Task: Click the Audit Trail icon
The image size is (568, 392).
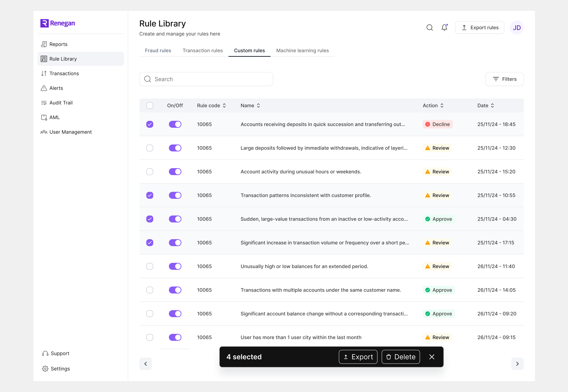Action: coord(44,103)
